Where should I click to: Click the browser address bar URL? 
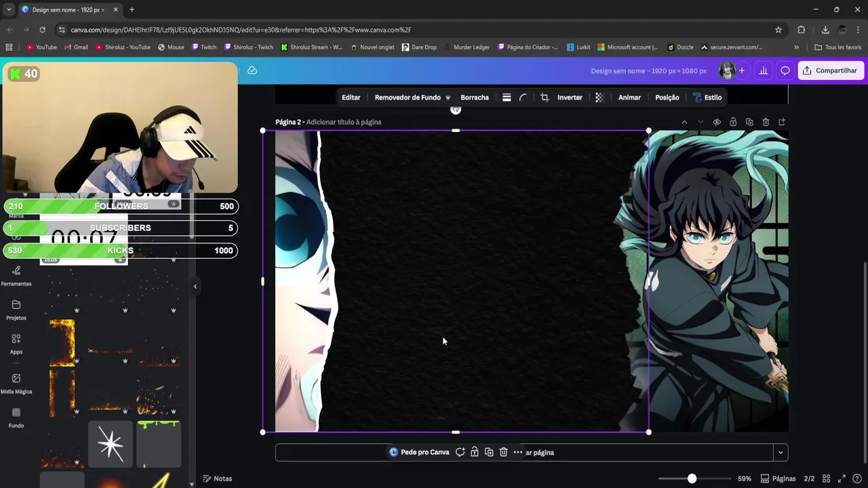click(241, 30)
